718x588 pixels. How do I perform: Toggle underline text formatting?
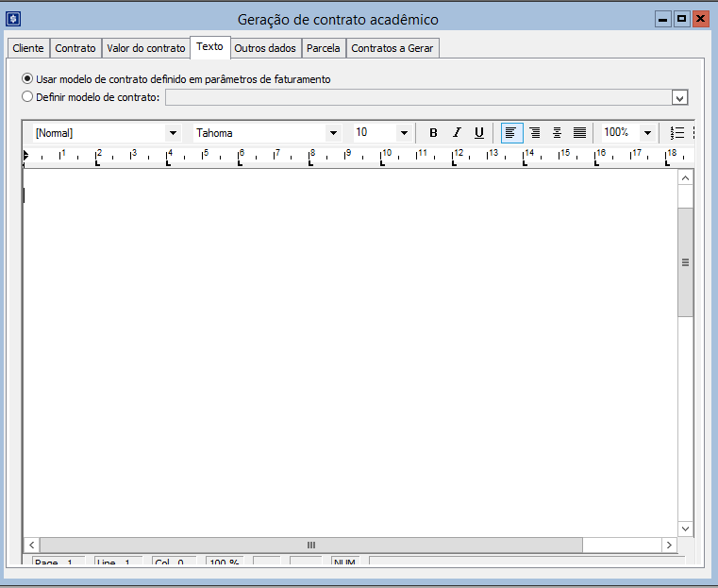click(x=479, y=133)
